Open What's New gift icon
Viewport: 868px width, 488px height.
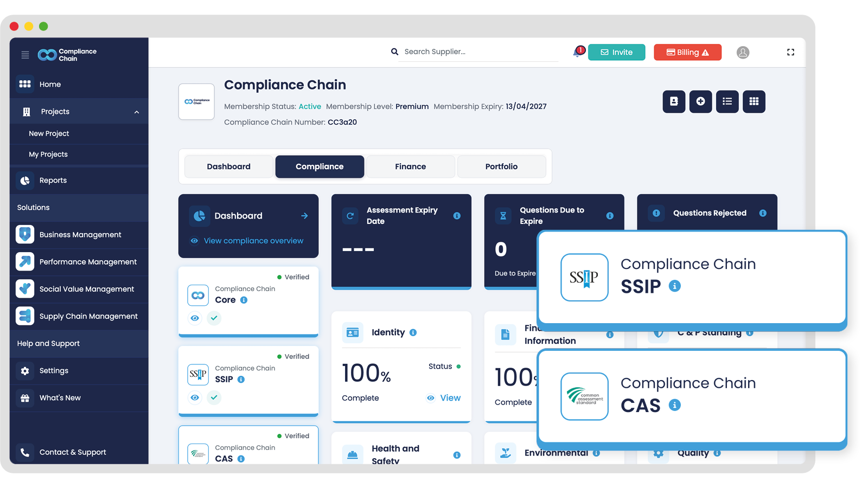25,398
